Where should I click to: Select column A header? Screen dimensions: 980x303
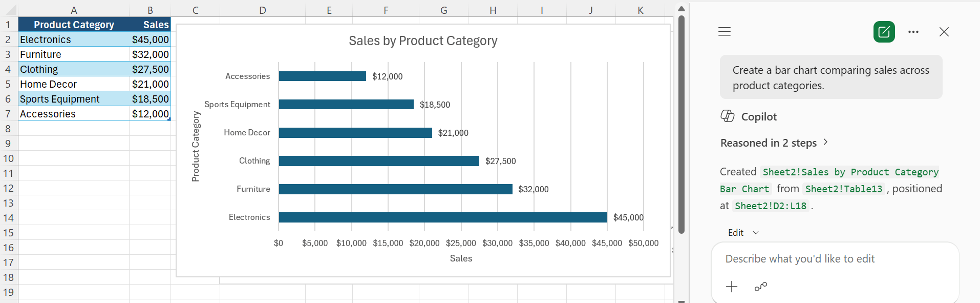point(74,10)
